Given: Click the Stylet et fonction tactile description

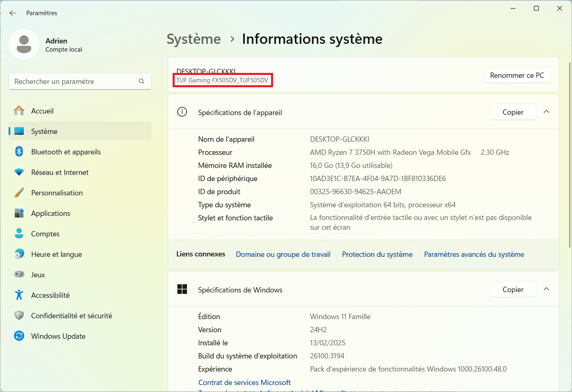Looking at the screenshot, I should point(421,222).
